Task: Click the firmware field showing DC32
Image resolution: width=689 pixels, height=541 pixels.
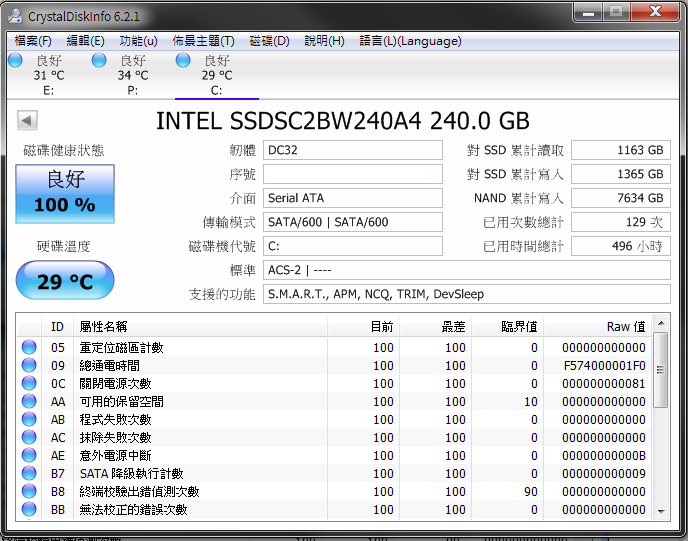Action: tap(352, 150)
